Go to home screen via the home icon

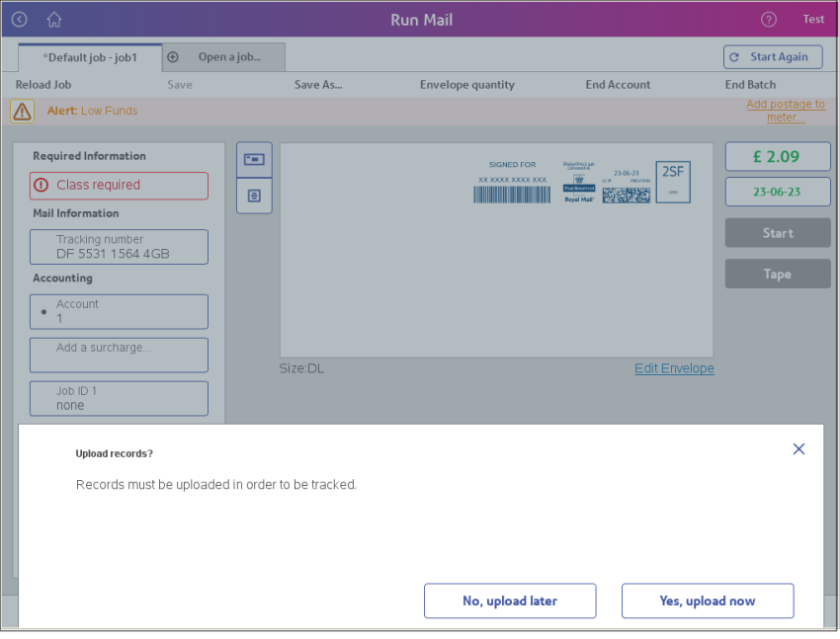53,19
